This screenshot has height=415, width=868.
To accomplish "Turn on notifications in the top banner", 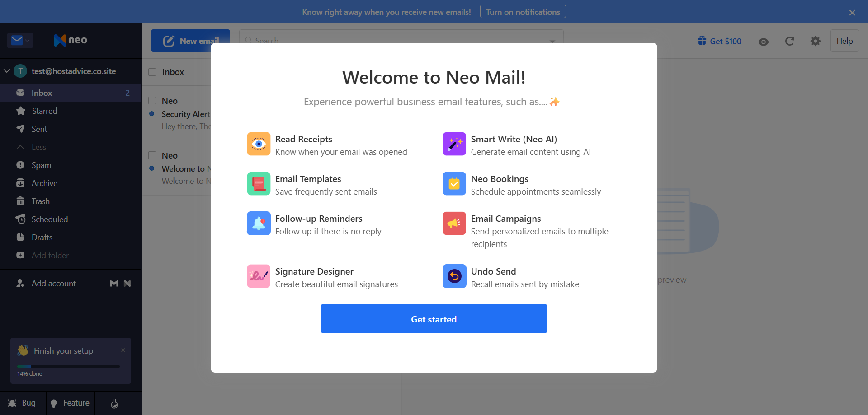I will coord(523,12).
